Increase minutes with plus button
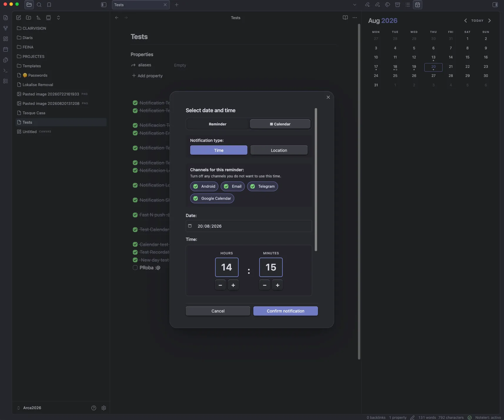 (277, 285)
